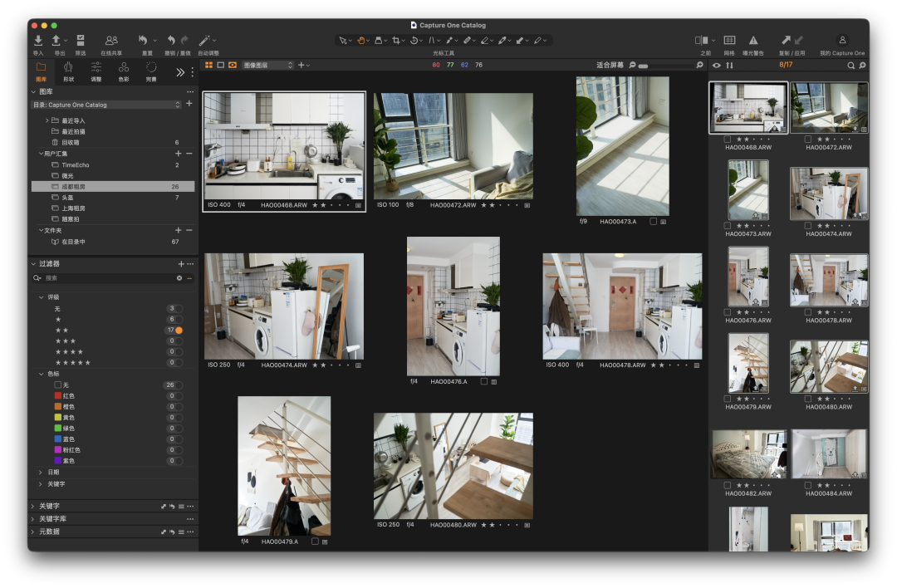The image size is (897, 588).
Task: Click the 自动调整 auto adjust wand
Action: (204, 40)
